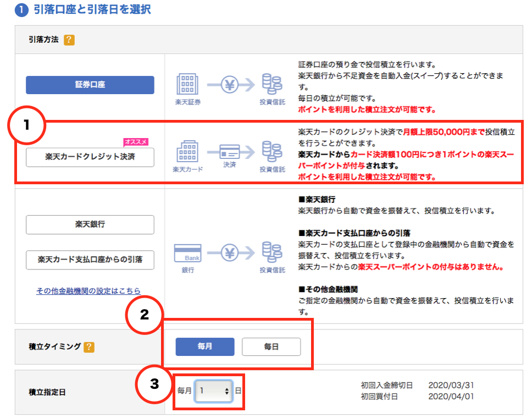
Task: Click the 投資信託 coins icon in 銀行 row
Action: [272, 253]
